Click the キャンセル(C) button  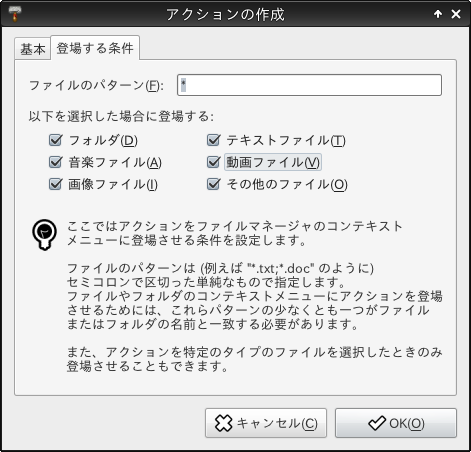tap(266, 423)
